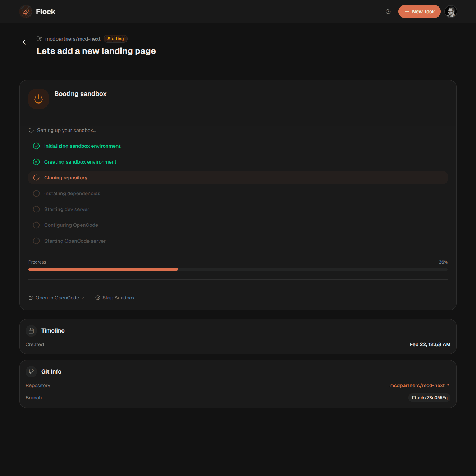
Task: Click the repository icon next to mcdpartners/mcd-next
Action: pos(40,38)
